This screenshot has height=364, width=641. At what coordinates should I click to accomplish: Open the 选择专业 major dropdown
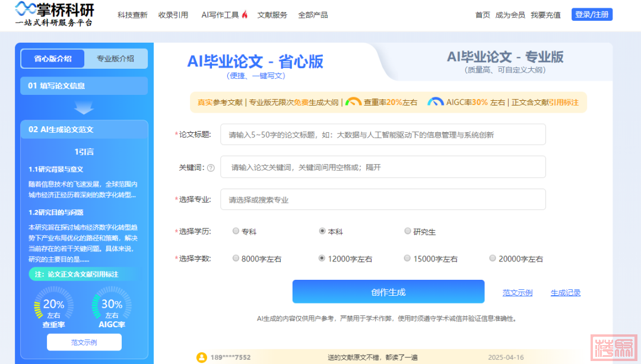383,199
